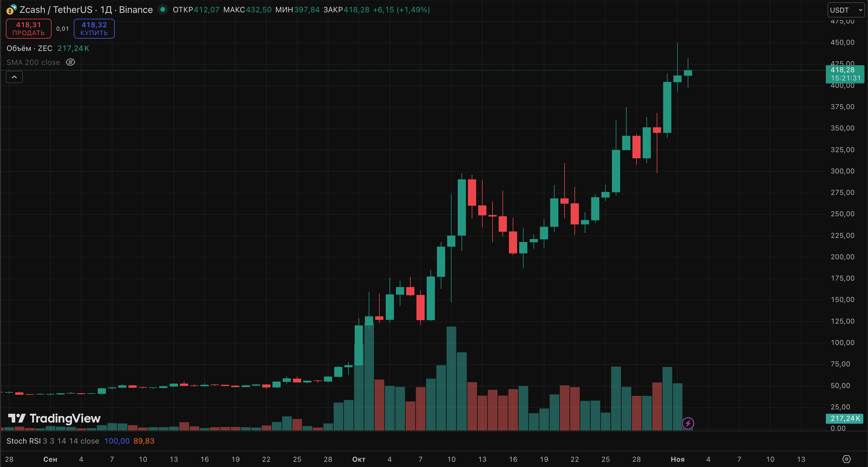The width and height of the screenshot is (868, 467).
Task: Click the 0,01 spread value
Action: click(x=62, y=29)
